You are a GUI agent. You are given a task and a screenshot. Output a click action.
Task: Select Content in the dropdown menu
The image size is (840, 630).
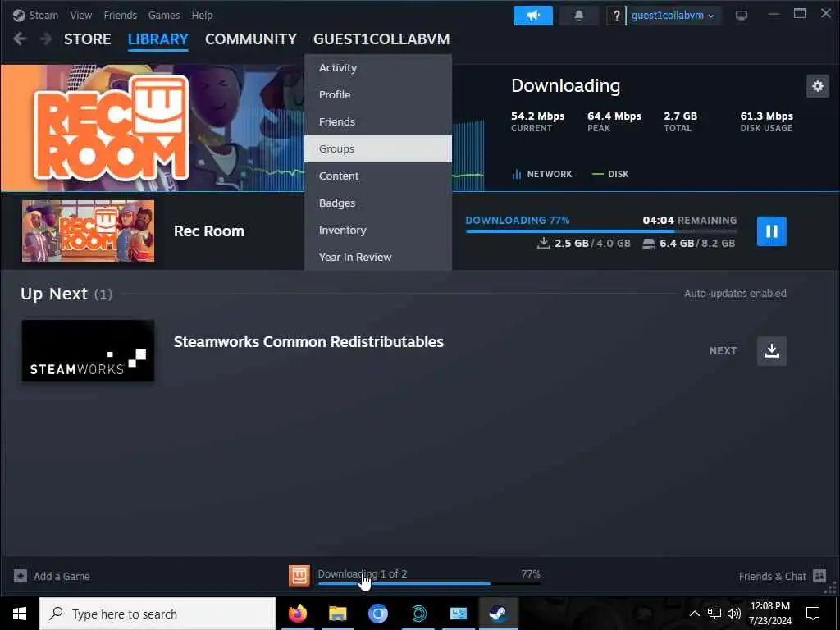[378, 176]
